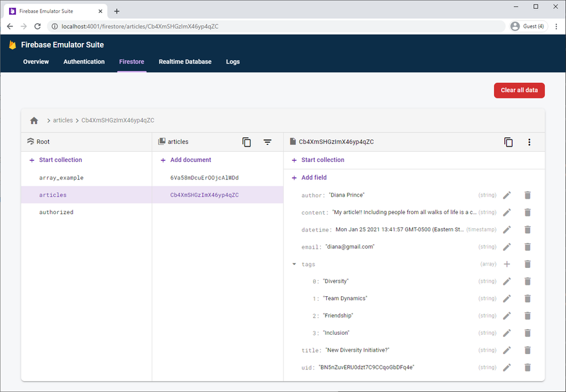Delete the uid field trash icon
This screenshot has height=392, width=566.
[x=527, y=368]
